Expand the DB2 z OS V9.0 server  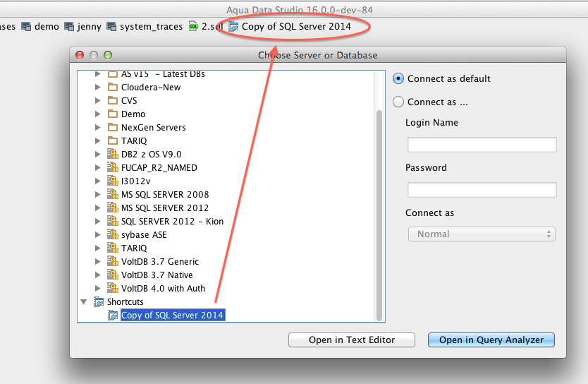[97, 154]
